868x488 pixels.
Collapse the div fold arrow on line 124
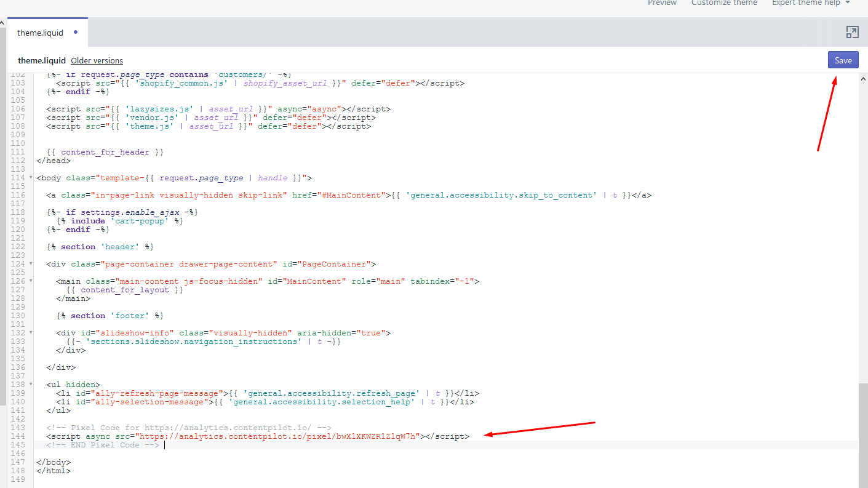31,264
